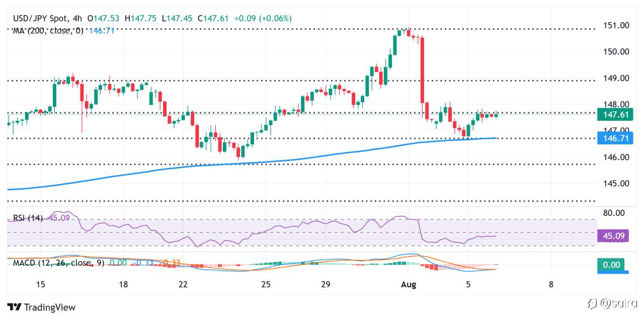Viewport: 644px width, 320px height.
Task: Select the 151.00 price scale label
Action: click(x=615, y=25)
